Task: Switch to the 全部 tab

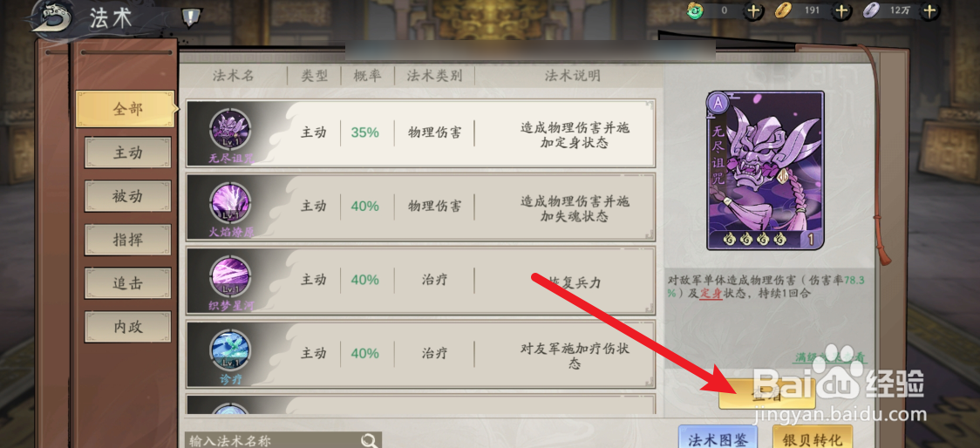Action: (127, 109)
